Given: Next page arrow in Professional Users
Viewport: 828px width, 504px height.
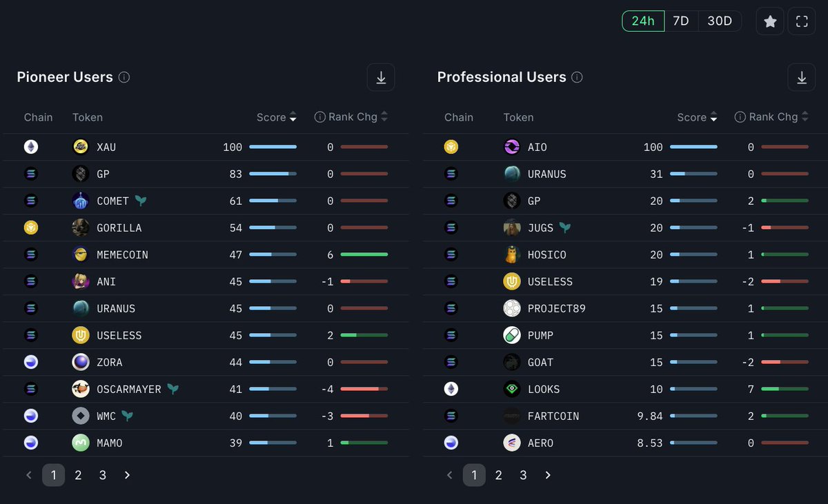Looking at the screenshot, I should (x=548, y=475).
